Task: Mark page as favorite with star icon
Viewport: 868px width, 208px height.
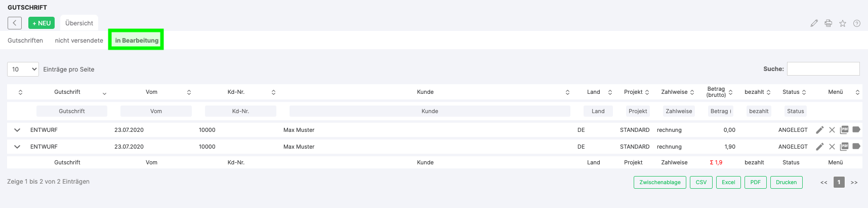Action: pyautogui.click(x=842, y=23)
